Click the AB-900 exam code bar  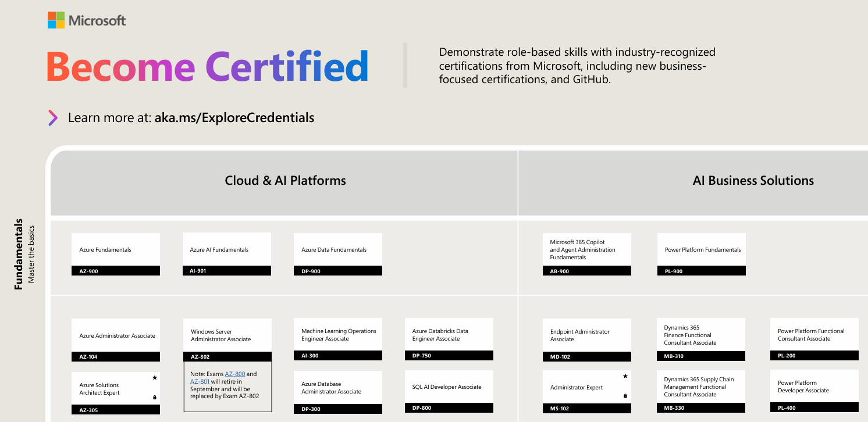(586, 271)
